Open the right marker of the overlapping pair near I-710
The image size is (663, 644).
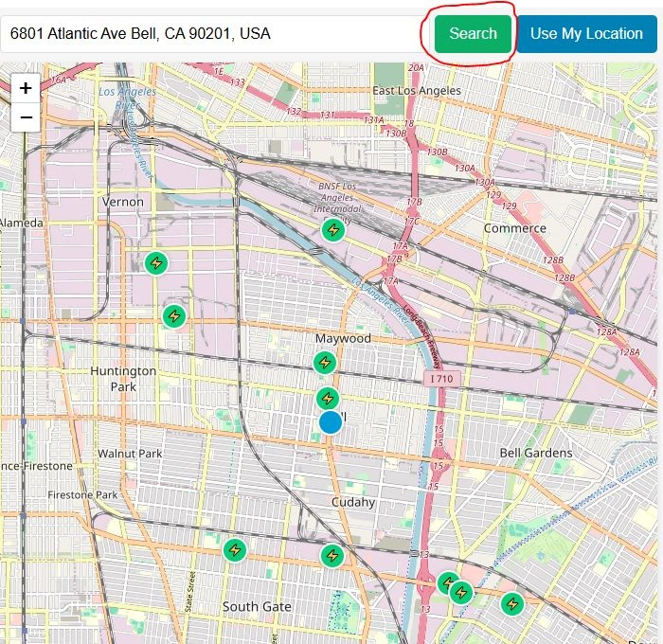click(x=461, y=593)
